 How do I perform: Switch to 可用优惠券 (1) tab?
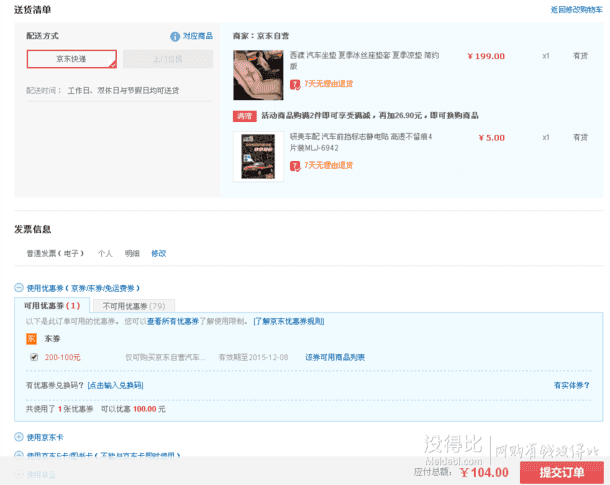52,306
